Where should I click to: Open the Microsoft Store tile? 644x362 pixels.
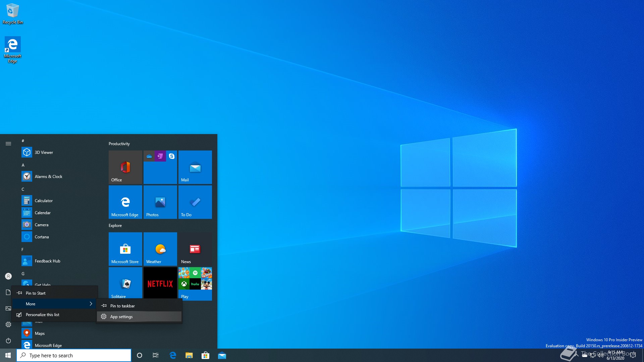click(125, 249)
